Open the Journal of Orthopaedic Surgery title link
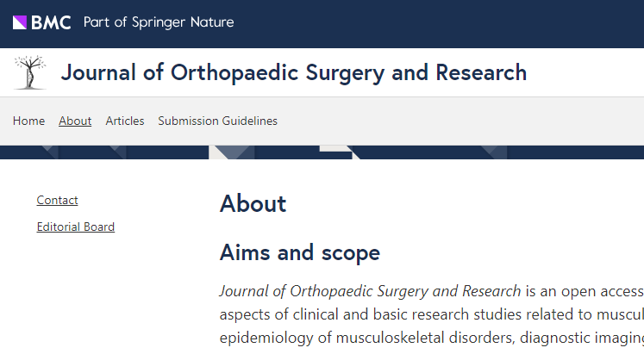 (x=293, y=72)
